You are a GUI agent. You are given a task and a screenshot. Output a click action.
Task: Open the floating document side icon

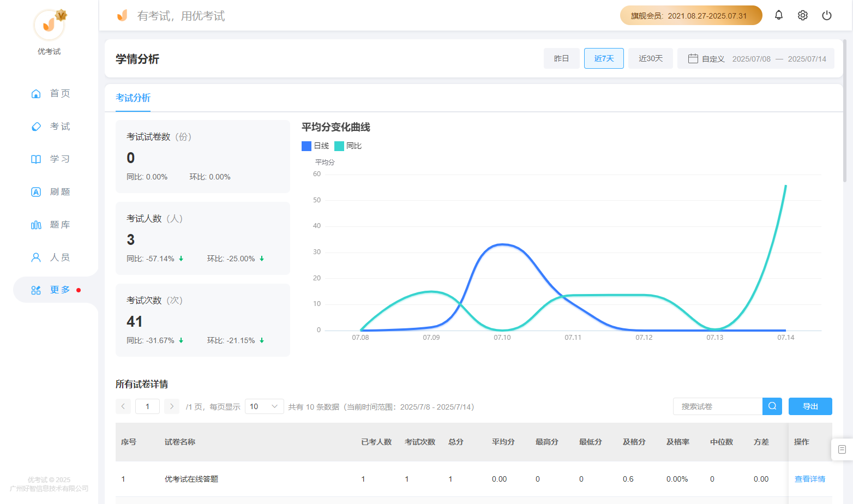[842, 449]
